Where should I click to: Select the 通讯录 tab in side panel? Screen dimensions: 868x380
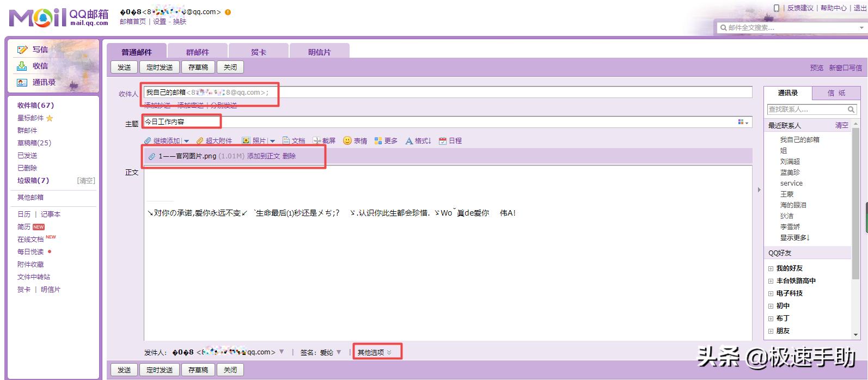788,93
